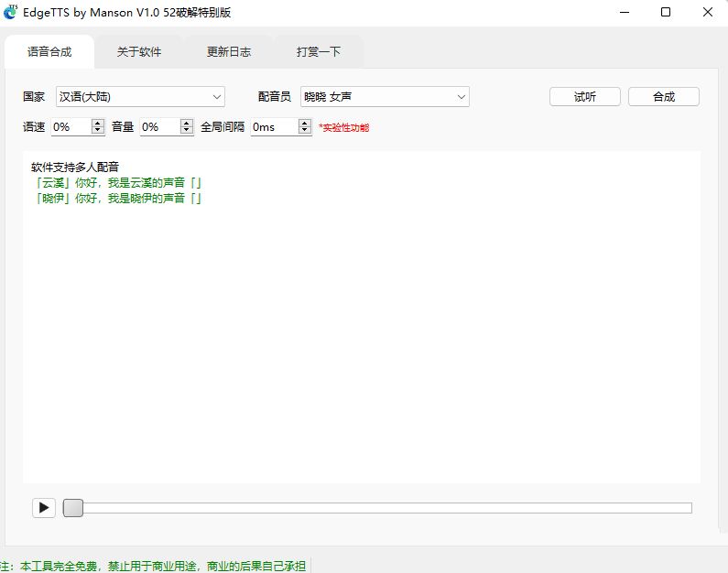Viewport: 728px width, 573px height.
Task: Open the 关于软件 tab
Action: (139, 51)
